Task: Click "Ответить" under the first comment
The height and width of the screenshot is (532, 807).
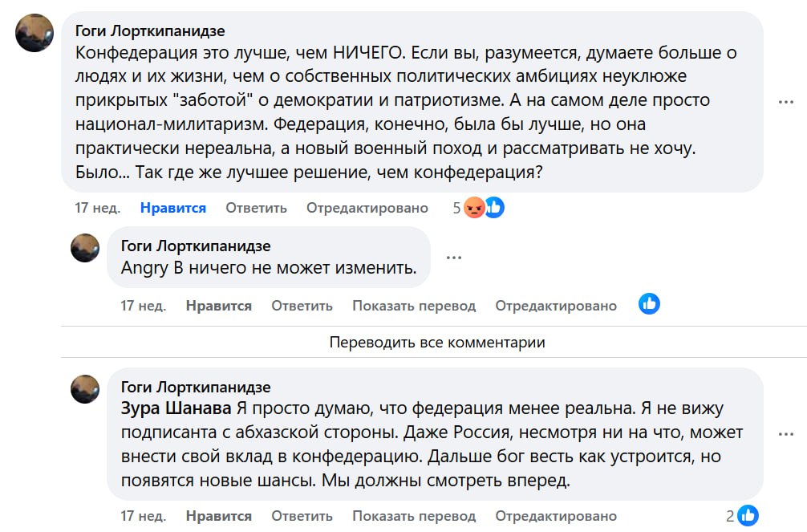Action: pos(256,208)
